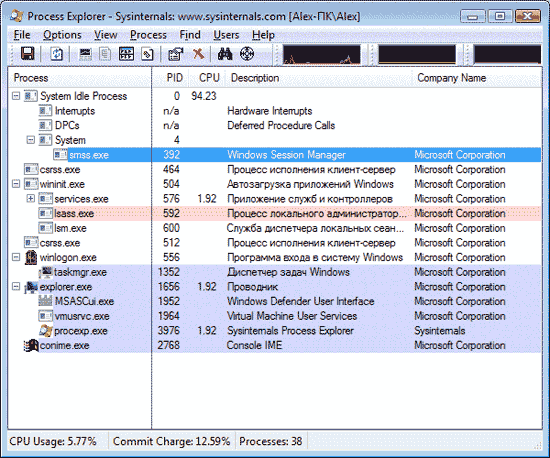The height and width of the screenshot is (458, 550).
Task: Open the View menu
Action: click(x=106, y=35)
